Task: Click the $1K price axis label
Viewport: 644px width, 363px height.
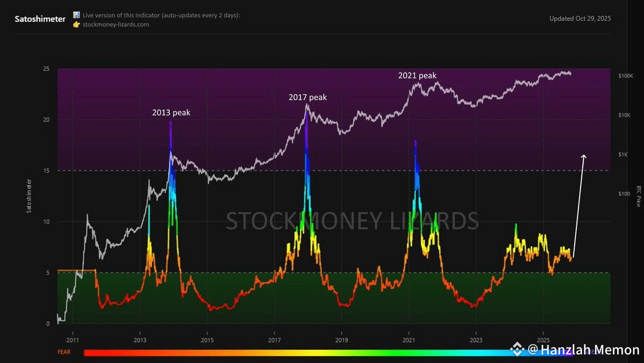Action: pos(624,154)
